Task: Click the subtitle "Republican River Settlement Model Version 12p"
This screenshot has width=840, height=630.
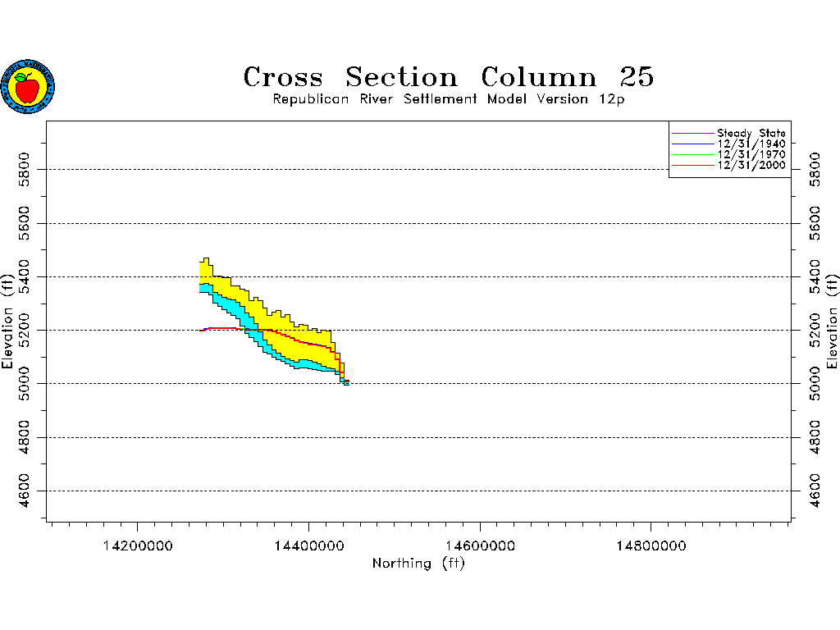Action: click(449, 99)
